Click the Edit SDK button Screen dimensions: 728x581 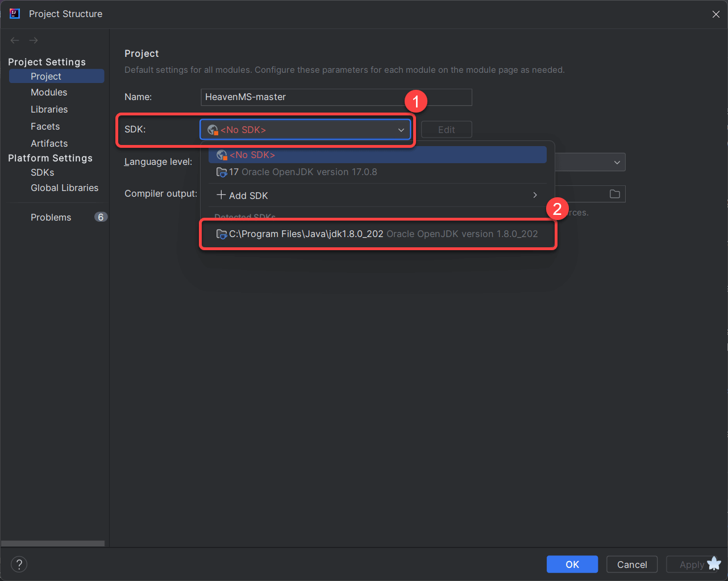(446, 130)
